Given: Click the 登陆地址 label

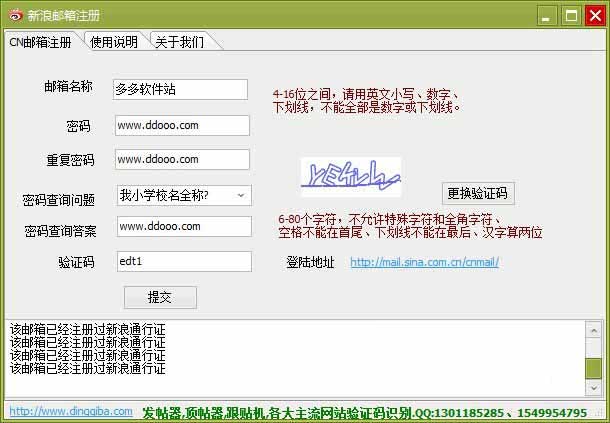Looking at the screenshot, I should coord(310,262).
